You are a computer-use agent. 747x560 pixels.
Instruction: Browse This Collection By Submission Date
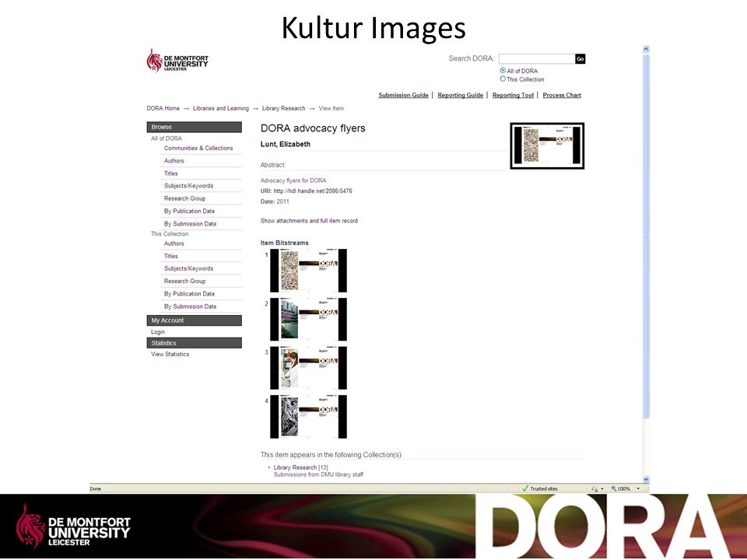[x=190, y=306]
